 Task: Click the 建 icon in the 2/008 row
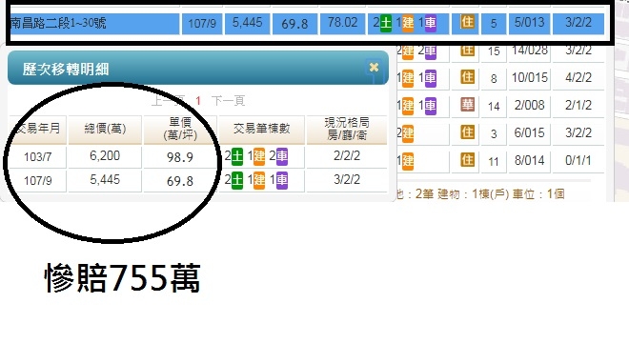[x=408, y=107]
